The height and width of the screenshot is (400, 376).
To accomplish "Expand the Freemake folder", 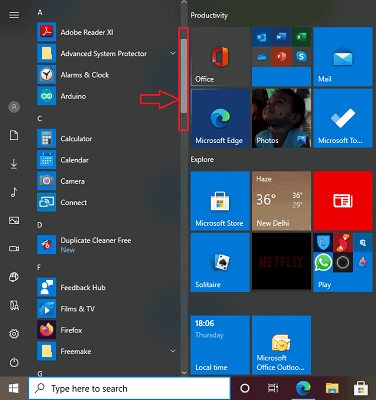I will tap(173, 351).
